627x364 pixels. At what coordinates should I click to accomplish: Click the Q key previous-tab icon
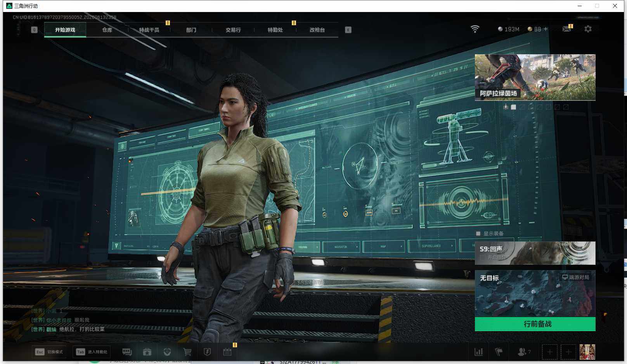[x=34, y=30]
